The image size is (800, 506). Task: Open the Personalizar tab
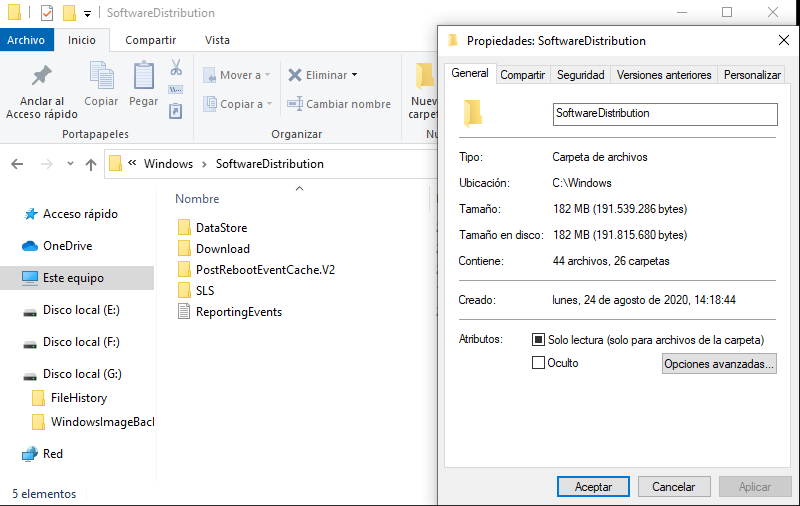[752, 75]
